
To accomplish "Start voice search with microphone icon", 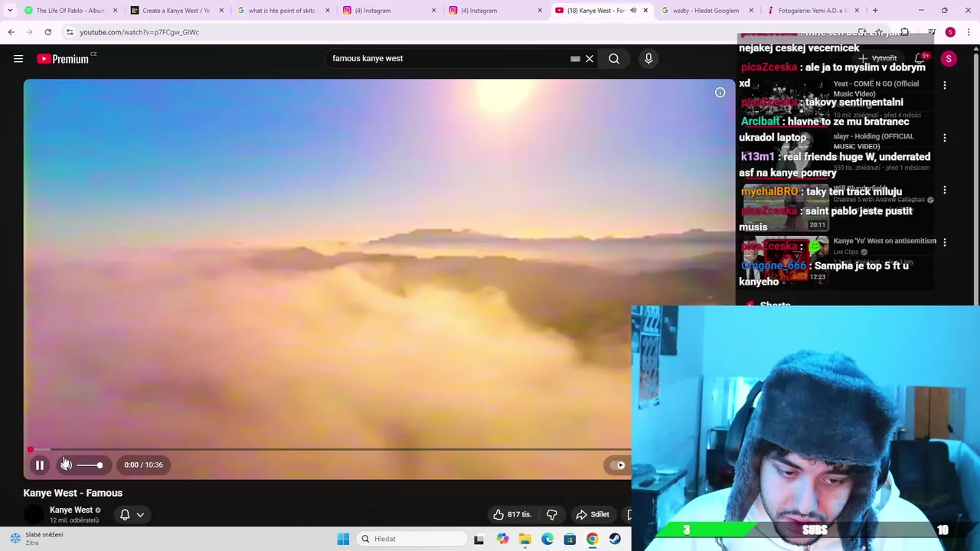I will (648, 59).
